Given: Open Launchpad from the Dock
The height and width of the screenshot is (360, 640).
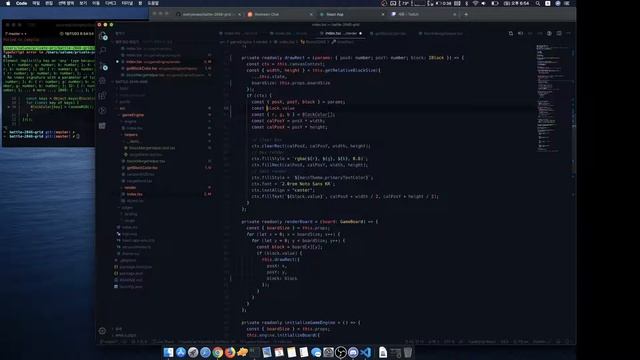Looking at the screenshot, I should (193, 352).
